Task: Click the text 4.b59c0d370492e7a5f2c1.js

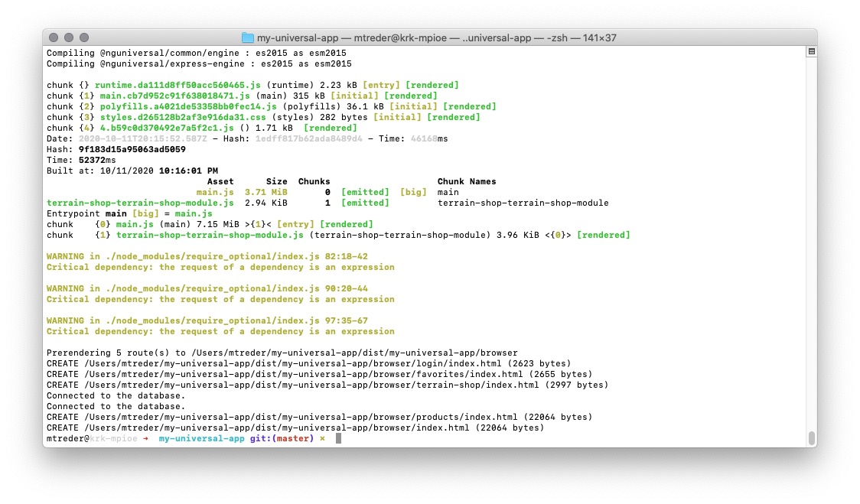Action: (x=167, y=128)
